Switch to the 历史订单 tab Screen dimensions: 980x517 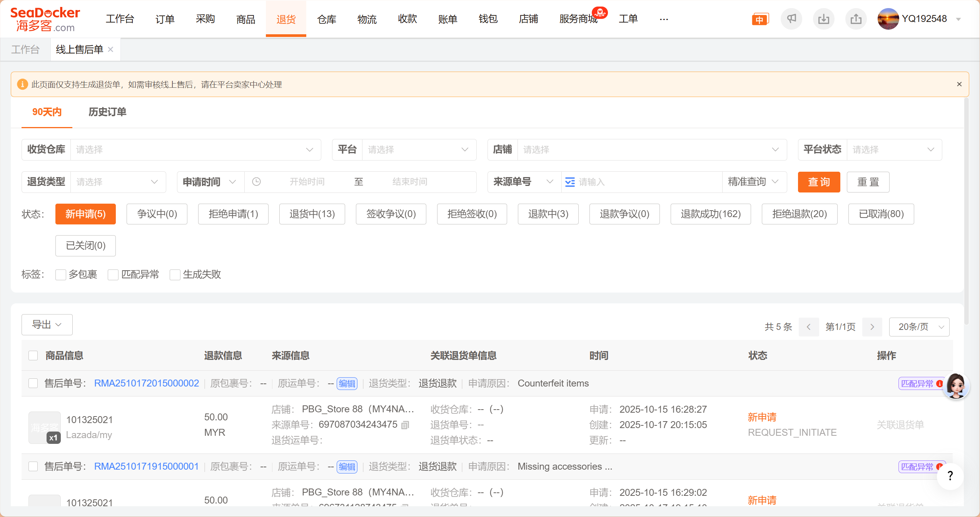107,112
